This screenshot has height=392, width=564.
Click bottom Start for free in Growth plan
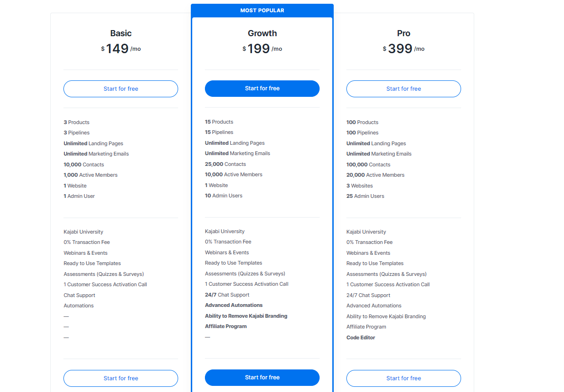point(262,377)
